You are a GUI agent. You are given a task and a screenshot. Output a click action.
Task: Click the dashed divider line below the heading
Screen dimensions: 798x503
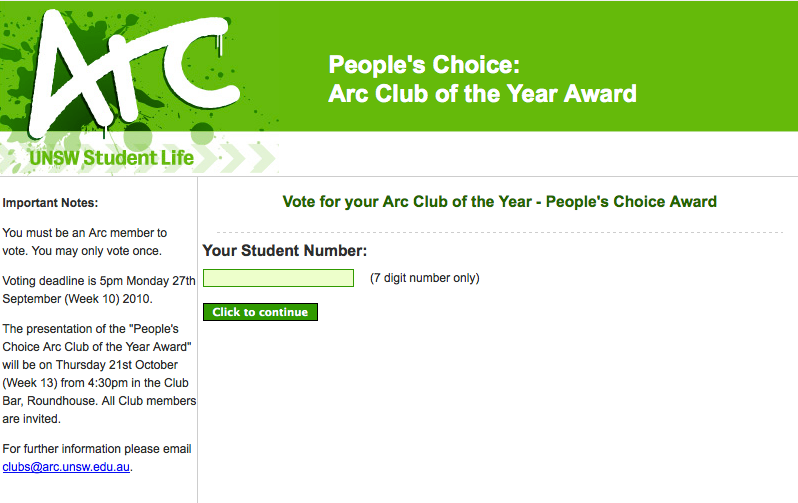point(499,232)
